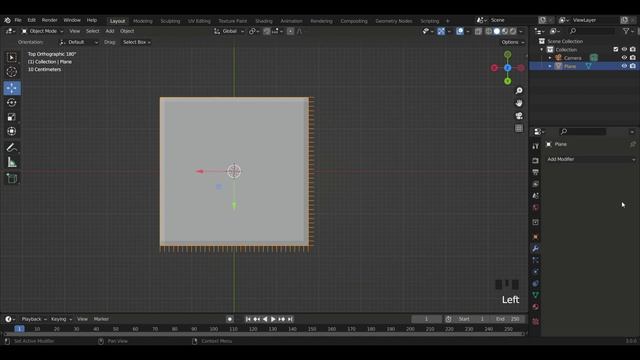Expand the Camera tree item

[x=550, y=58]
